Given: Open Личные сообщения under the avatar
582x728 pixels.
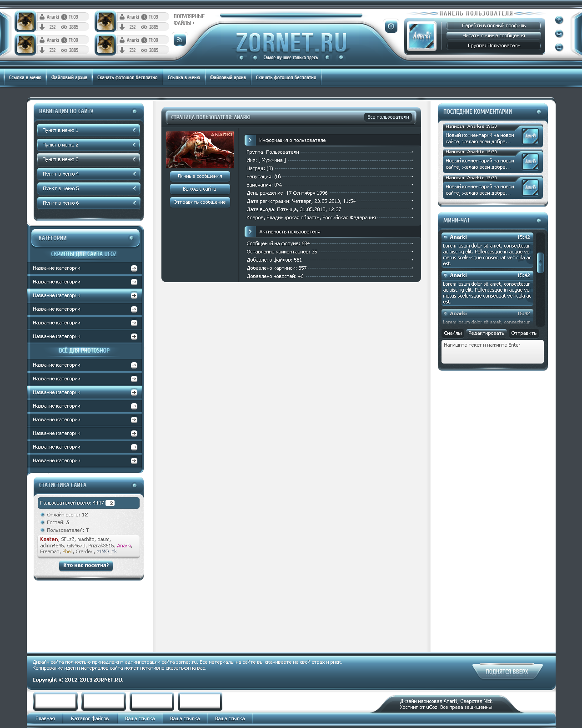Looking at the screenshot, I should 200,176.
